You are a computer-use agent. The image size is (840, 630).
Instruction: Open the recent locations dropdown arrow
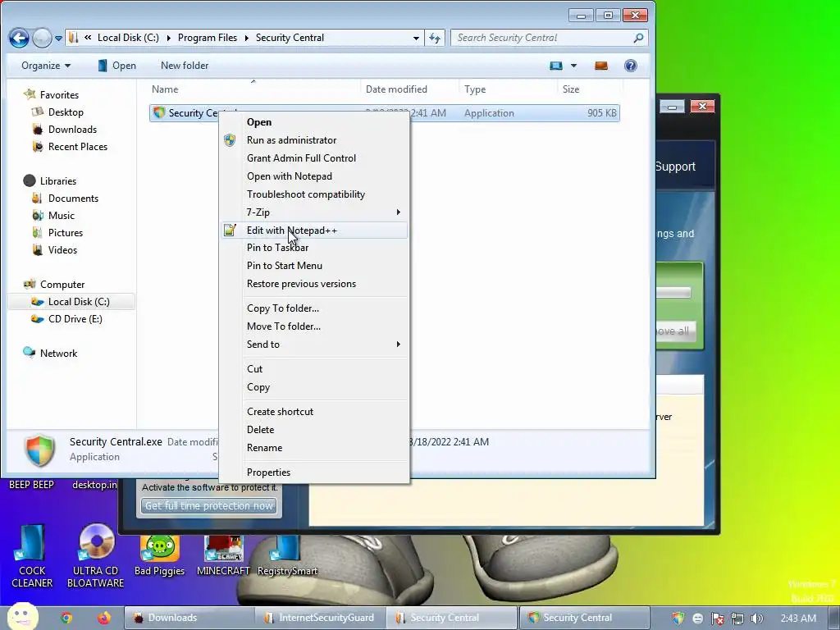coord(58,39)
